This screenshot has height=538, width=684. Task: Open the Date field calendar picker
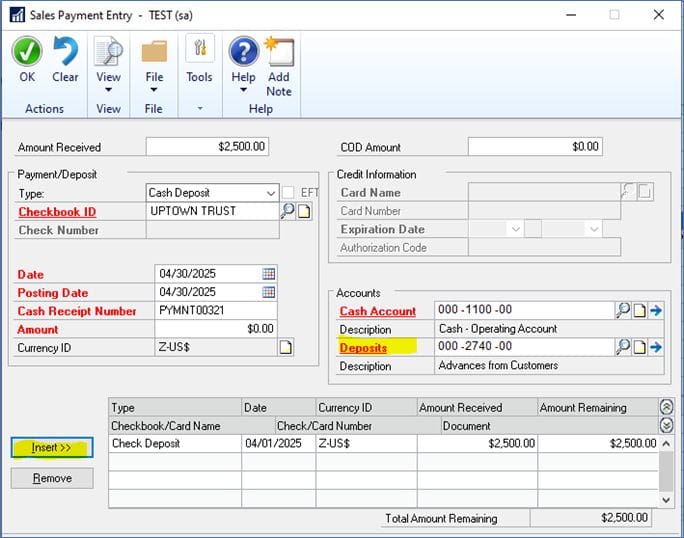(x=268, y=274)
